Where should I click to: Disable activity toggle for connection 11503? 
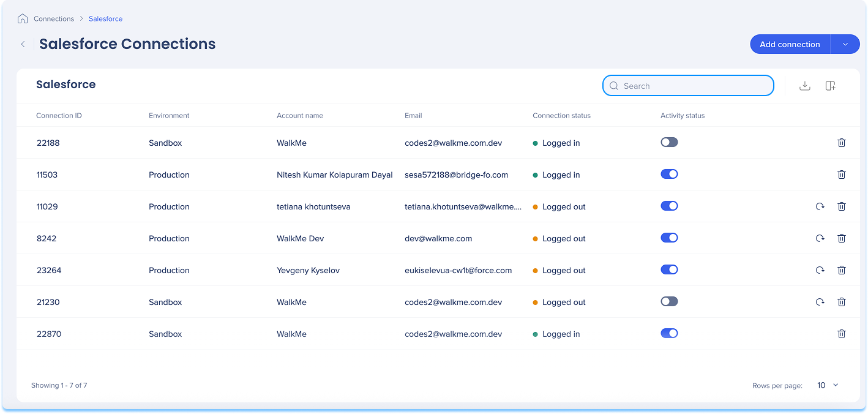click(669, 174)
